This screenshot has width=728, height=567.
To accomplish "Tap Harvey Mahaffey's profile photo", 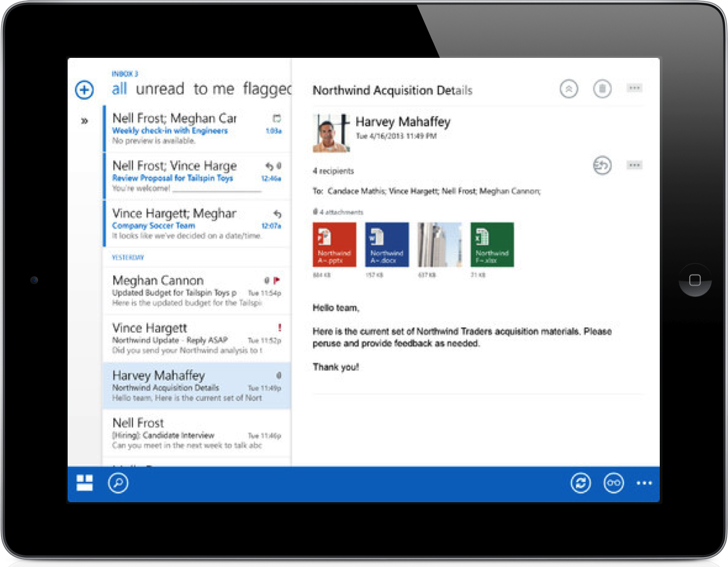I will pyautogui.click(x=331, y=133).
